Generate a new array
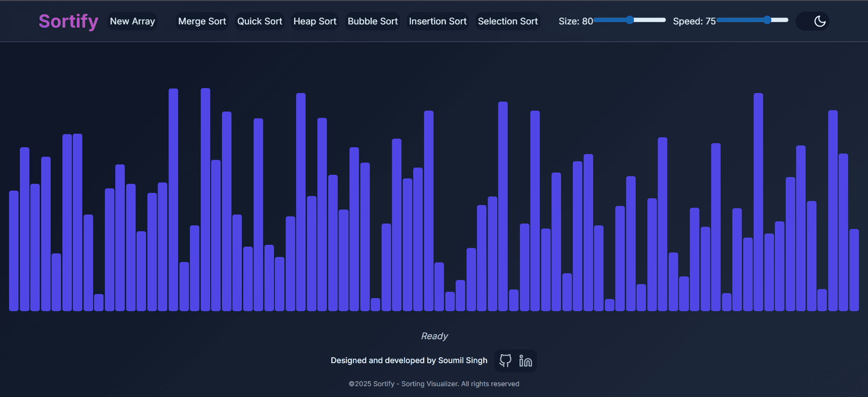The image size is (868, 397). coord(132,21)
